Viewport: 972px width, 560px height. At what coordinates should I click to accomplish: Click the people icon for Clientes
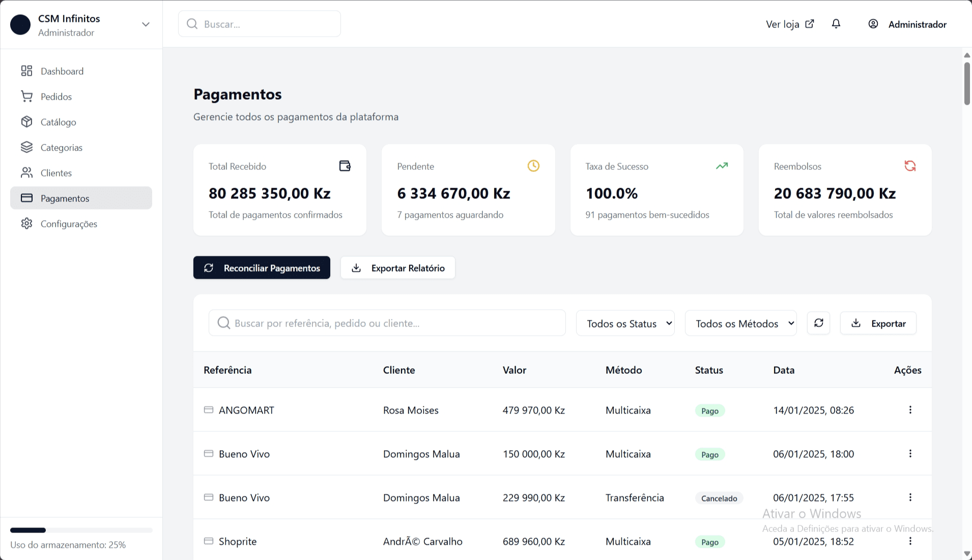(26, 172)
